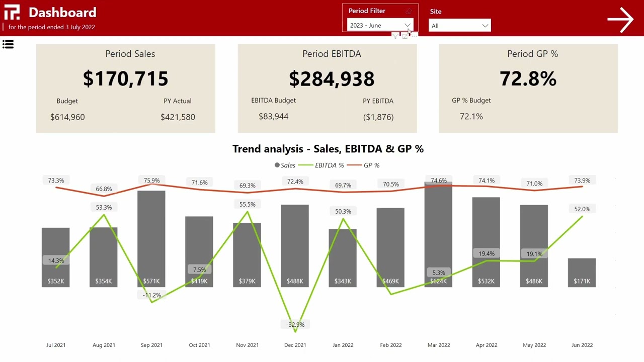The image size is (644, 362).
Task: Click the 55.5% EBITDA data label
Action: [247, 204]
